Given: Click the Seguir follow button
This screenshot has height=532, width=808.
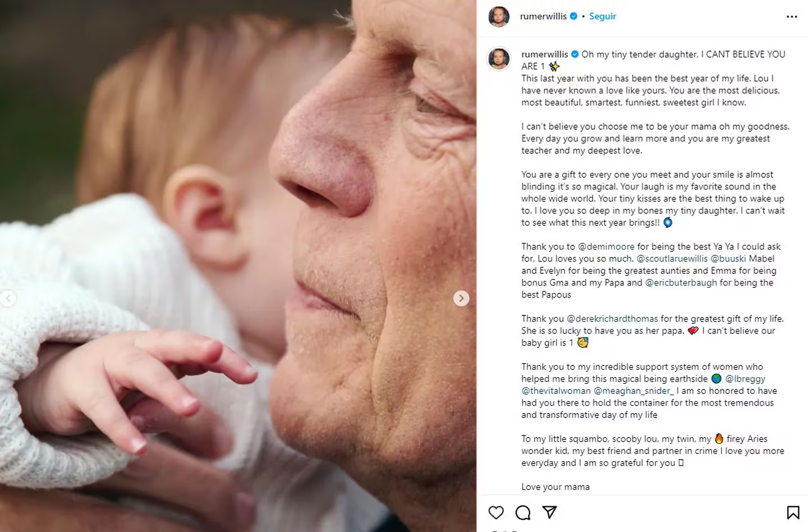Looking at the screenshot, I should [x=602, y=16].
